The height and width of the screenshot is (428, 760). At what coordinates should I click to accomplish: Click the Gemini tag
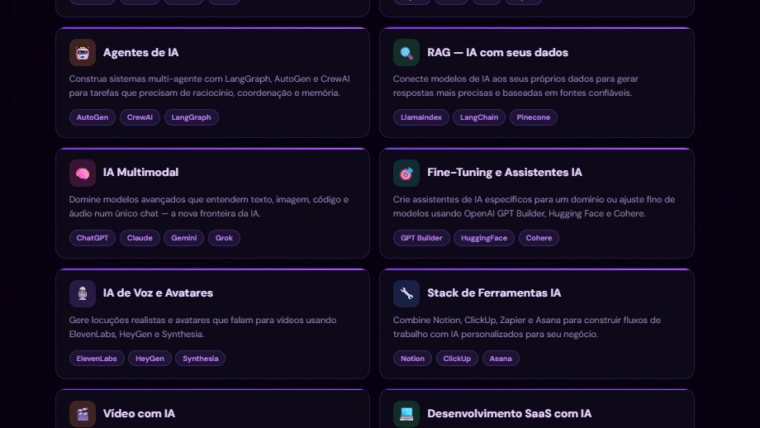(x=184, y=238)
